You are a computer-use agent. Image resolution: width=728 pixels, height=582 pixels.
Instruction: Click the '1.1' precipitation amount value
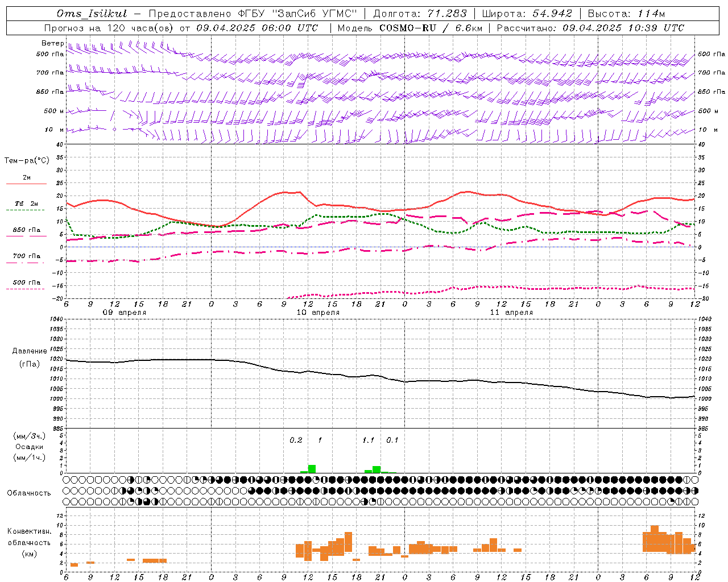(x=369, y=440)
